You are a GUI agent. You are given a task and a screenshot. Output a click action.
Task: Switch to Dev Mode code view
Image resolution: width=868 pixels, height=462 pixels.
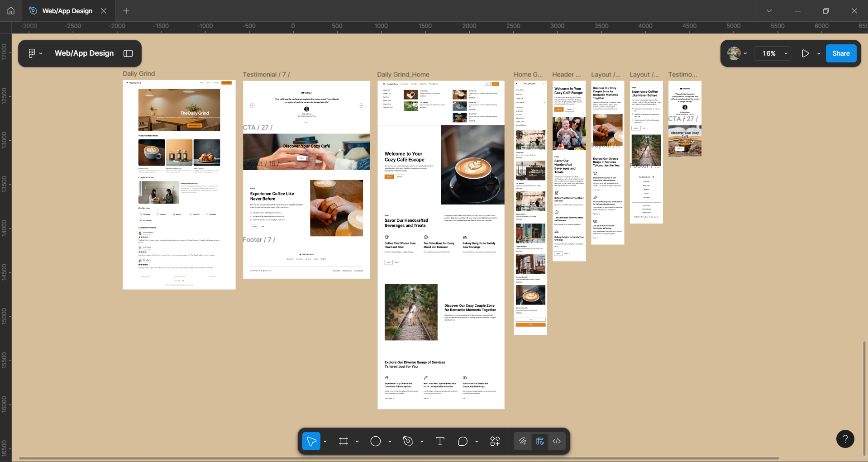(x=557, y=441)
